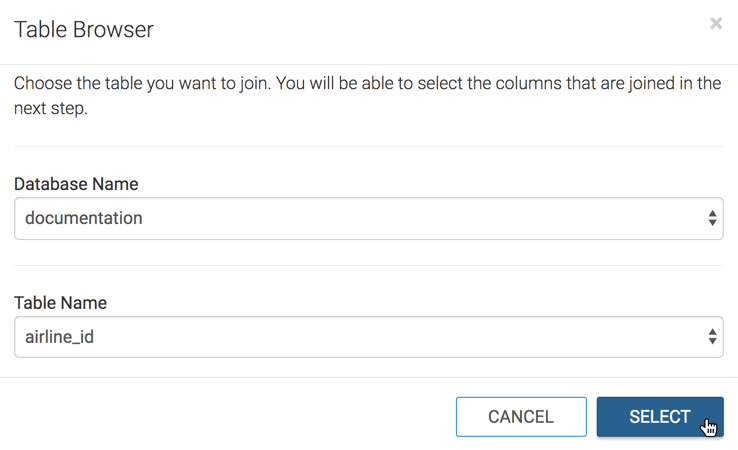Image resolution: width=738 pixels, height=450 pixels.
Task: Click the up-down chevron beside documentation
Action: coord(712,218)
